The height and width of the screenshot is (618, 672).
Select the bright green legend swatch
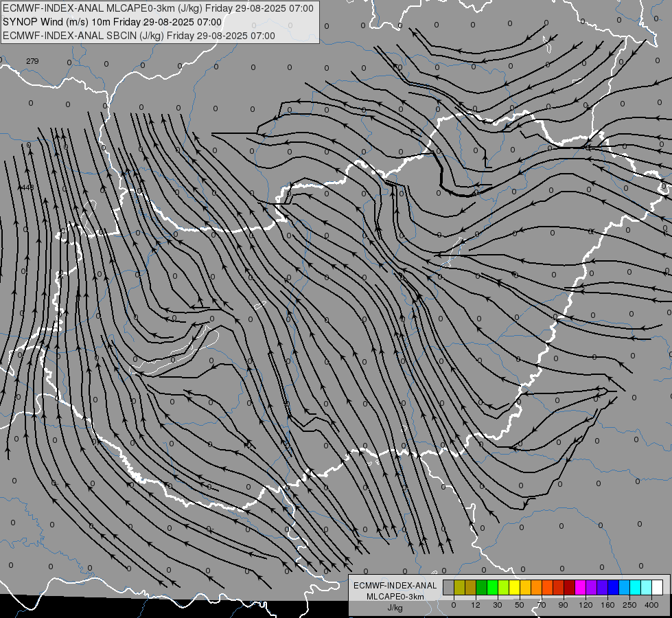492,587
